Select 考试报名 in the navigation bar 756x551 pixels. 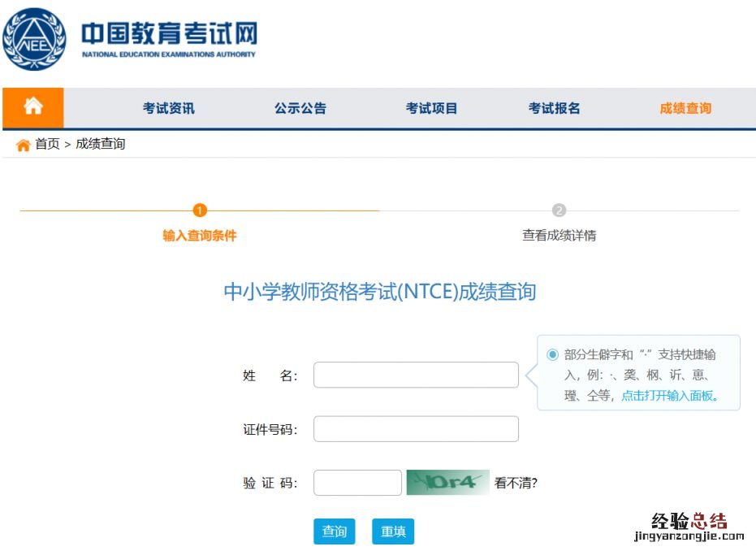click(555, 108)
